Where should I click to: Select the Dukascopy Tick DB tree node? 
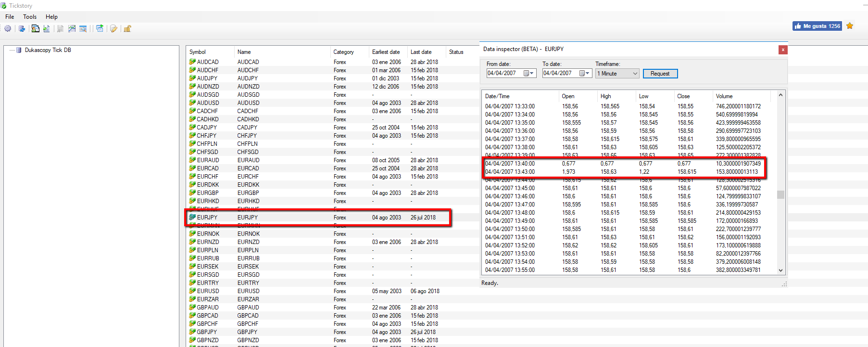pyautogui.click(x=48, y=50)
